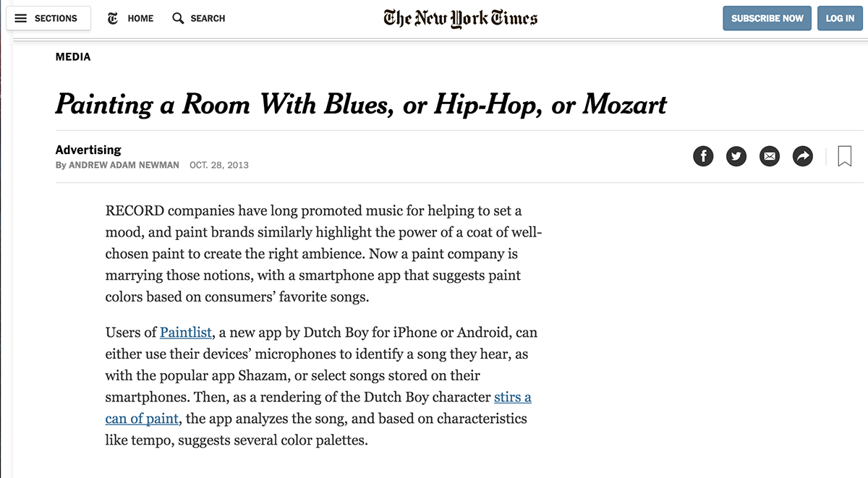
Task: Open the Sections hamburger menu icon
Action: (20, 18)
